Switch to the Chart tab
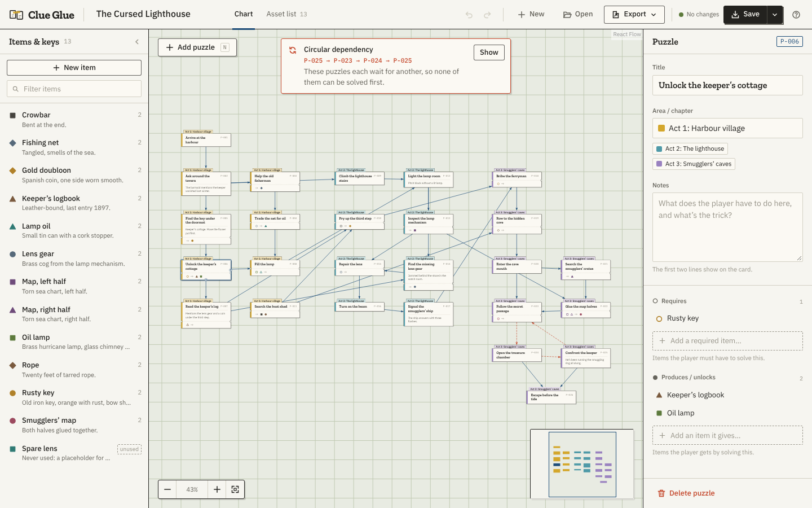Image resolution: width=812 pixels, height=508 pixels. 244,14
